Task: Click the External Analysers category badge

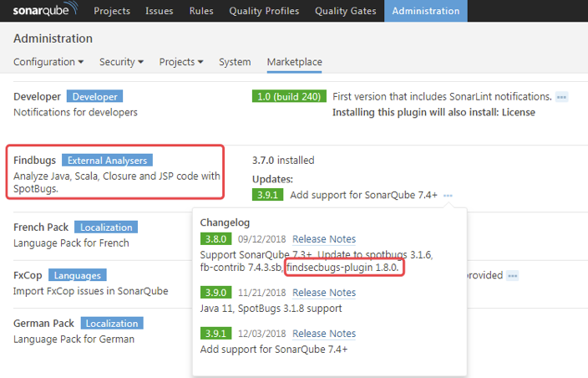Action: point(107,161)
